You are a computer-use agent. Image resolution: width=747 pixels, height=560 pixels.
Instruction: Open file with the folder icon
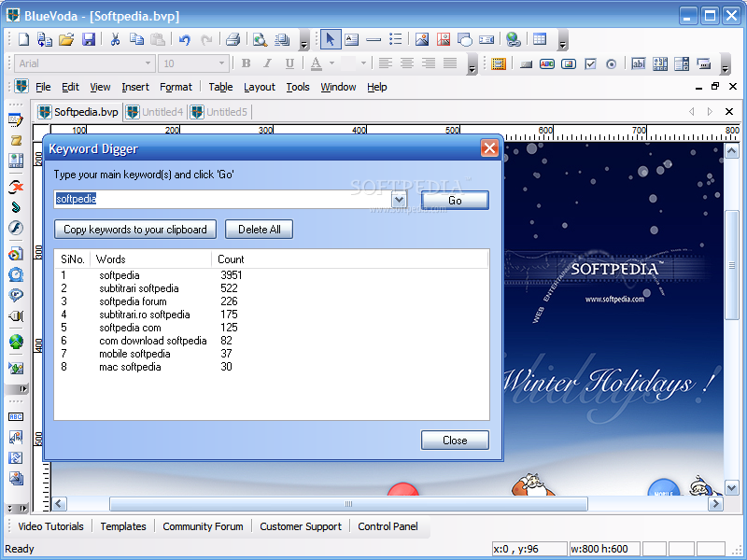point(66,39)
